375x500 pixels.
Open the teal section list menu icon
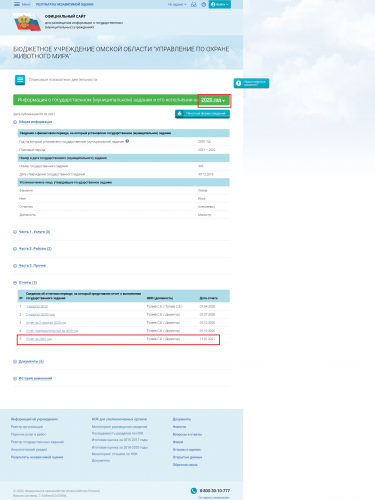point(20,80)
